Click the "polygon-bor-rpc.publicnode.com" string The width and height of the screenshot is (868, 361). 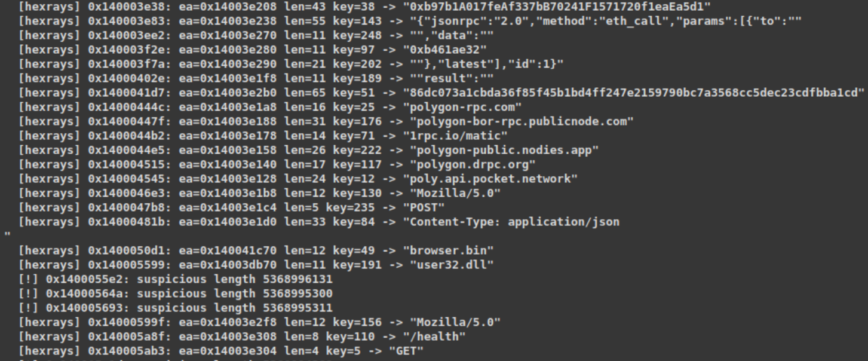click(x=519, y=121)
